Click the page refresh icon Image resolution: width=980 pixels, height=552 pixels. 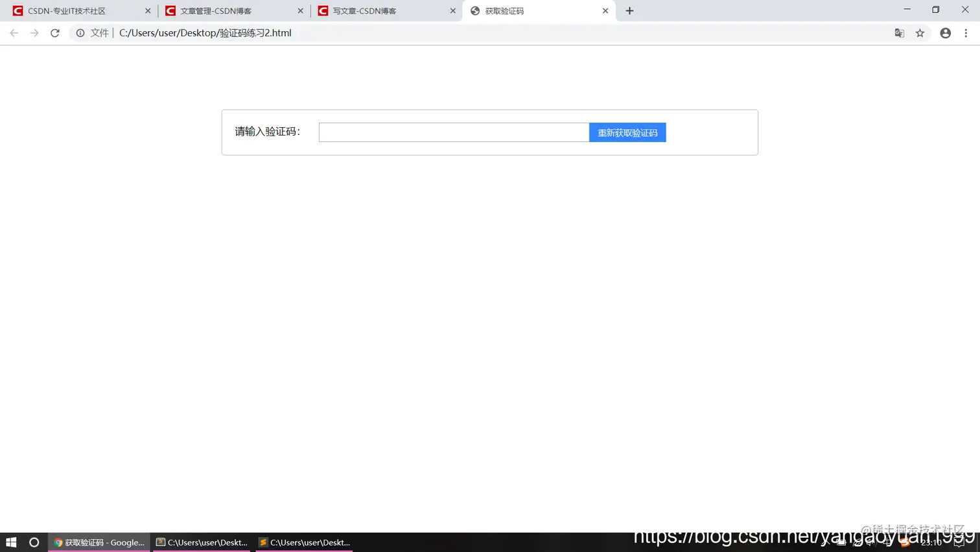click(54, 32)
